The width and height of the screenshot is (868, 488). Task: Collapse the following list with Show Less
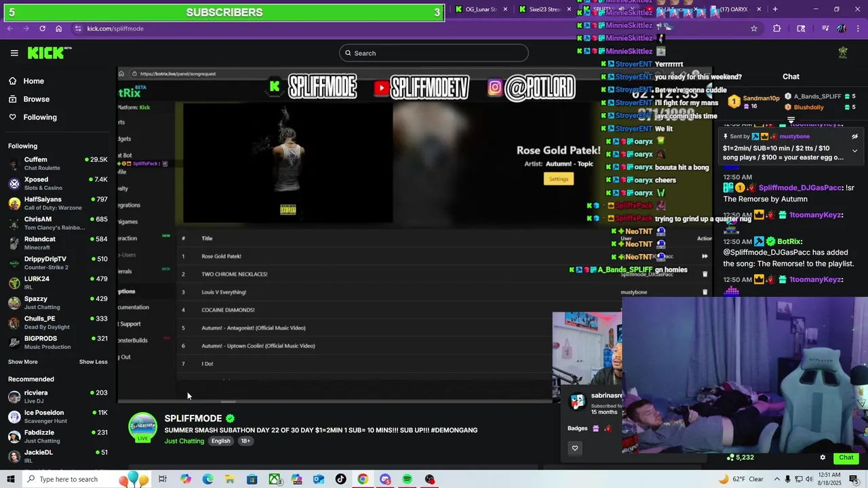click(94, 362)
